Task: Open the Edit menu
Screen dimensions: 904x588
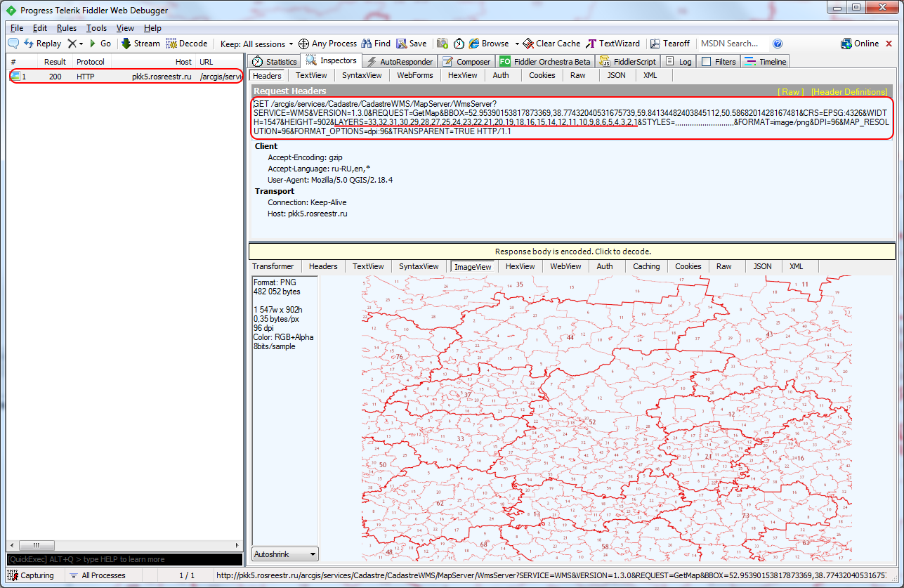Action: click(x=40, y=28)
